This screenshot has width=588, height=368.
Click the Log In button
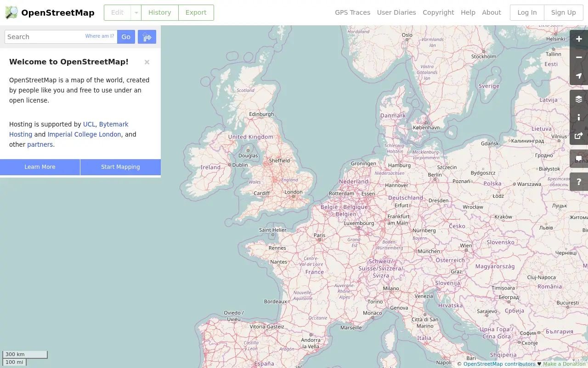527,12
